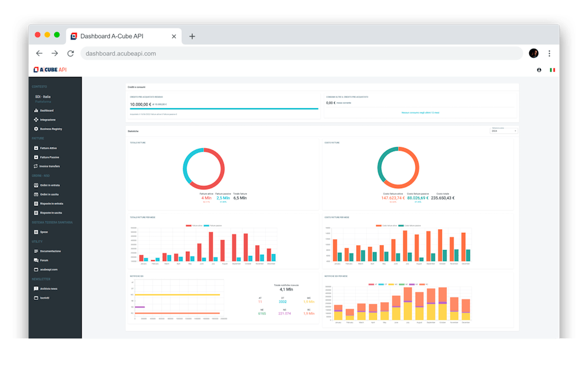
Task: Reload the page with browser refresh
Action: point(71,54)
